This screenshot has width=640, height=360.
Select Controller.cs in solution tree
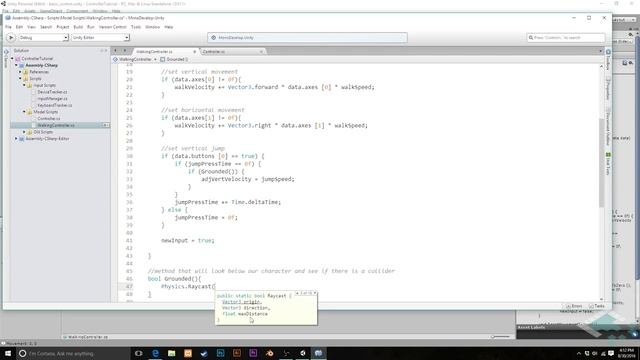point(49,119)
